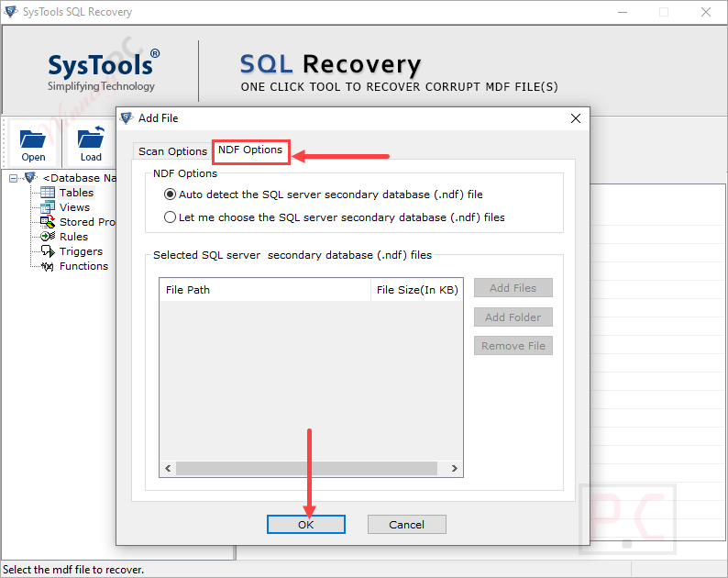Open the NDF Options tab
728x578 pixels.
tap(250, 150)
